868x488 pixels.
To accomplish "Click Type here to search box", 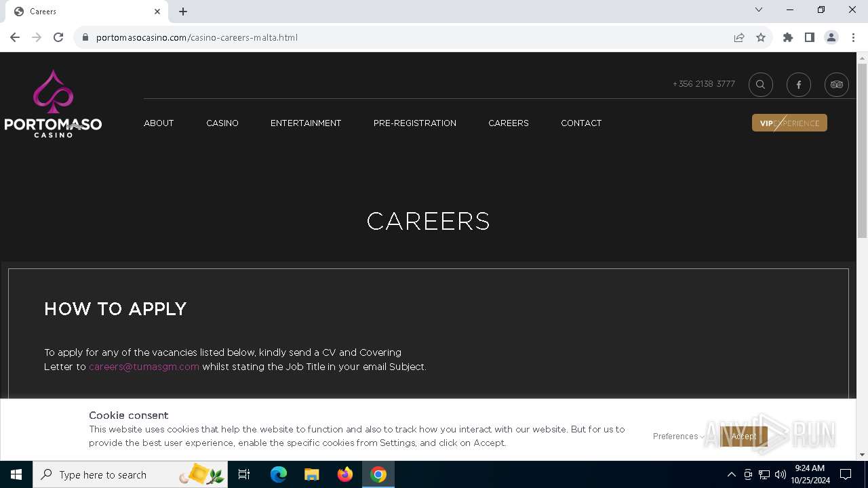I will [130, 474].
